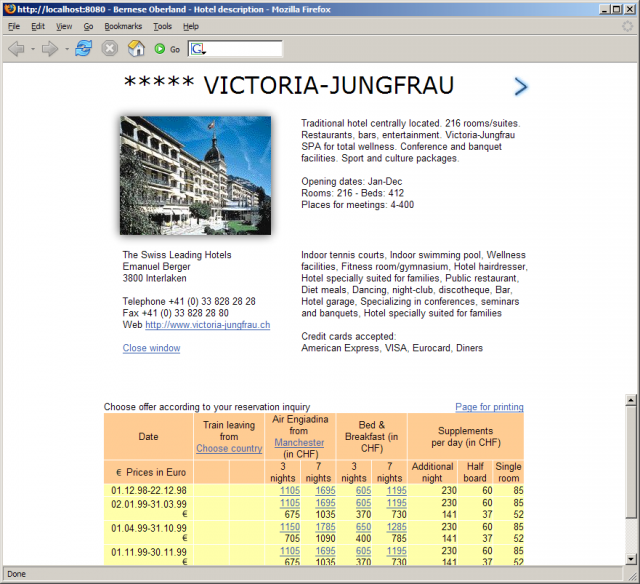Click the vertical scrollbar thumb of the table

631,462
